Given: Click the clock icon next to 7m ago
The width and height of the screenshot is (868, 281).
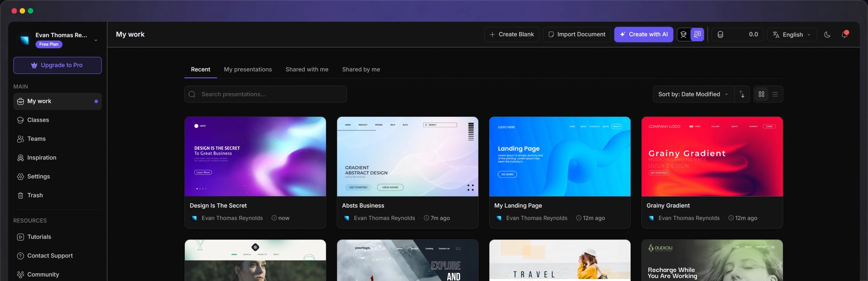Looking at the screenshot, I should coord(427,218).
